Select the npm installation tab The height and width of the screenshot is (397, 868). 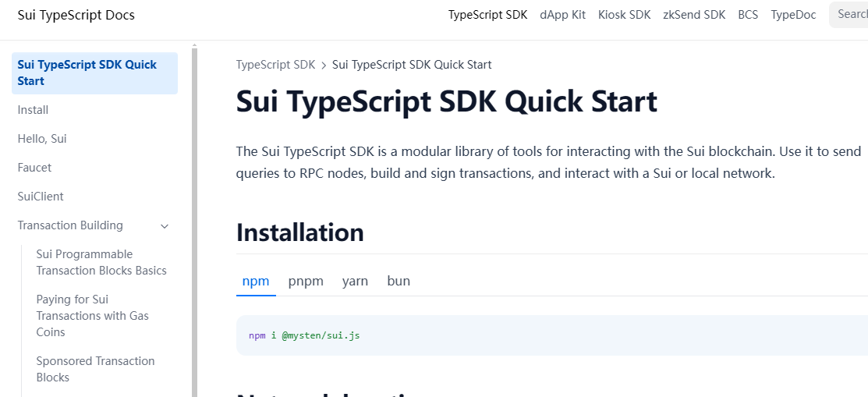pos(256,282)
